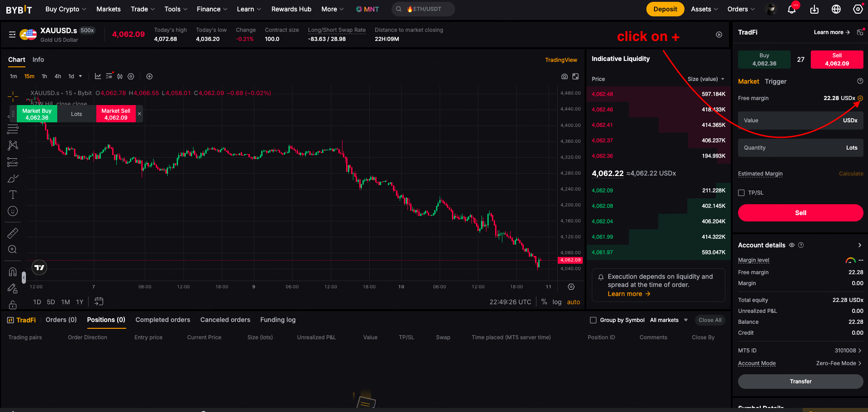
Task: Expand the Assets dropdown
Action: coord(704,9)
